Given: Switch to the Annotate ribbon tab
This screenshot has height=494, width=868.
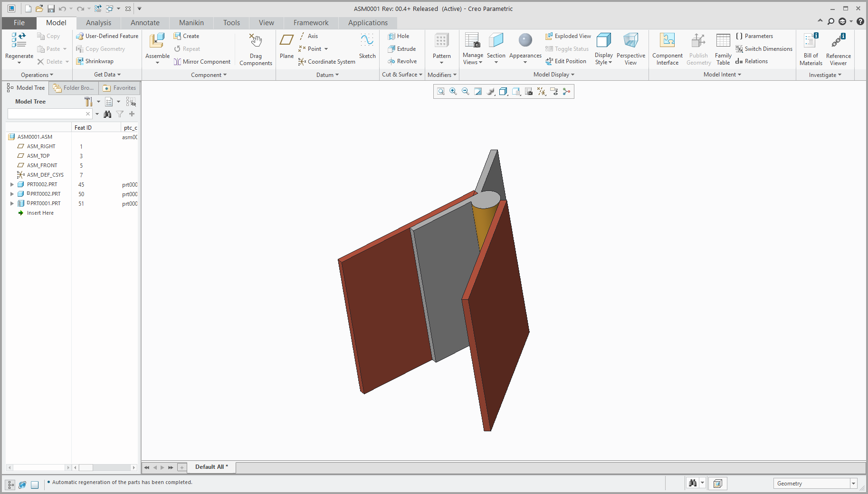Looking at the screenshot, I should click(x=145, y=23).
